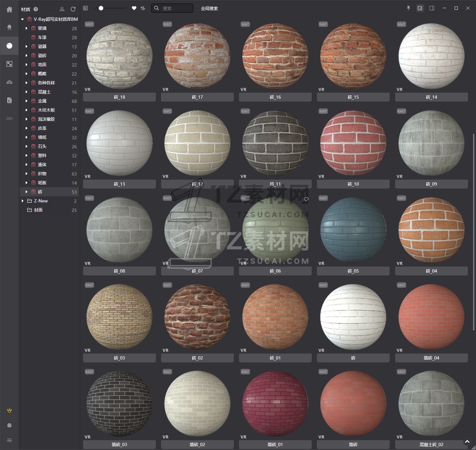Click the search magnifier icon

click(157, 8)
